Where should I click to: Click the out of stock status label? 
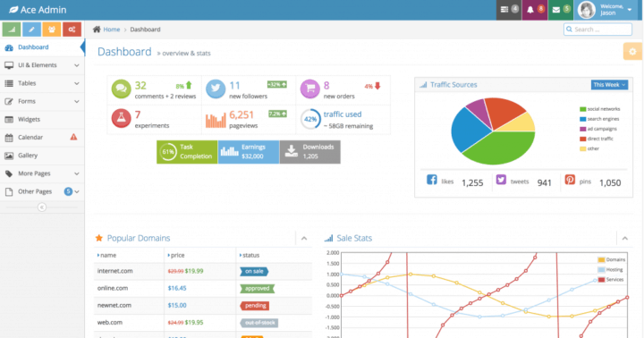point(259,323)
